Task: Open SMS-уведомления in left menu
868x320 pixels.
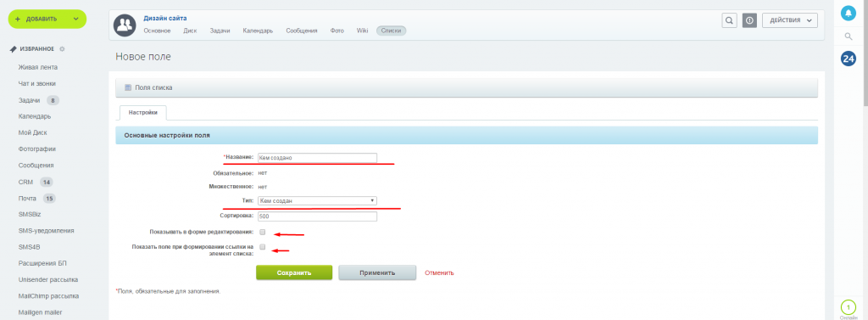Action: click(47, 231)
